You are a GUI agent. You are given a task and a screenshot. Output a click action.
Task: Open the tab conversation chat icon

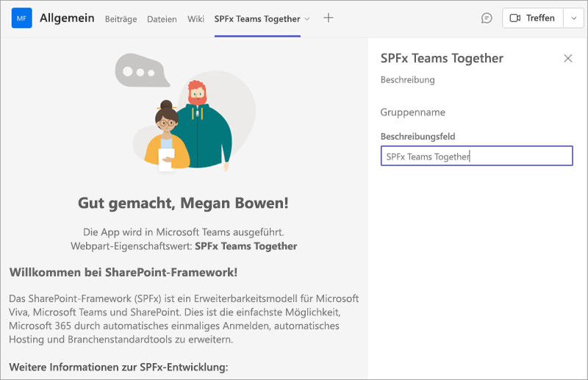point(487,18)
